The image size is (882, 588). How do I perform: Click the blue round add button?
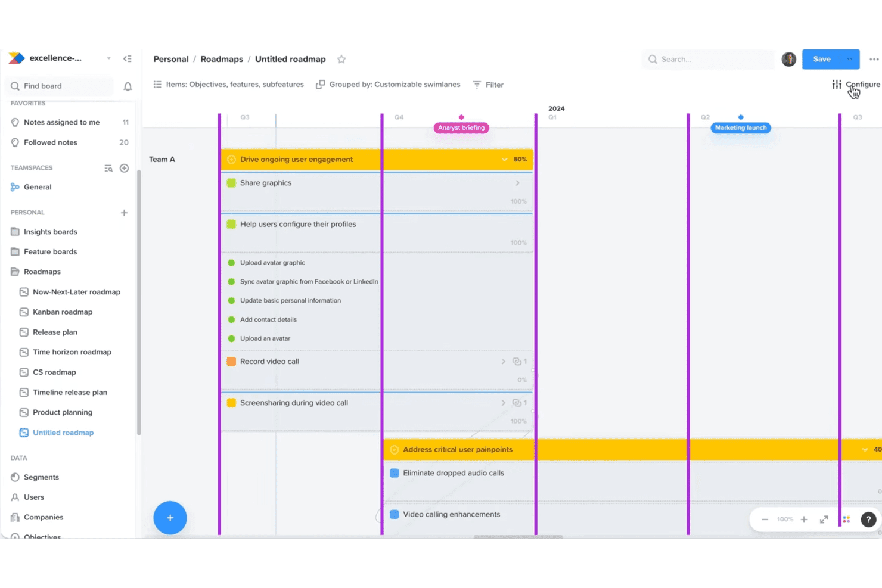170,518
